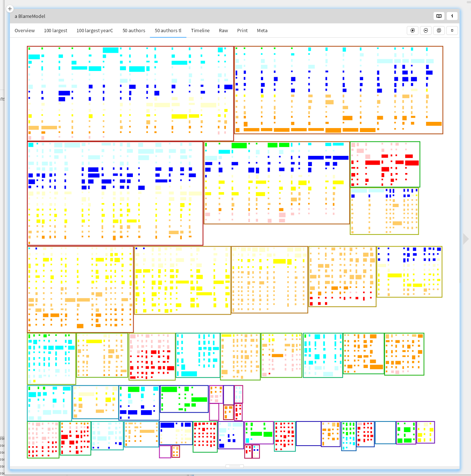Viewport: 471px width, 476px height.
Task: Click the 'i' inspect icon button
Action: 452,16
